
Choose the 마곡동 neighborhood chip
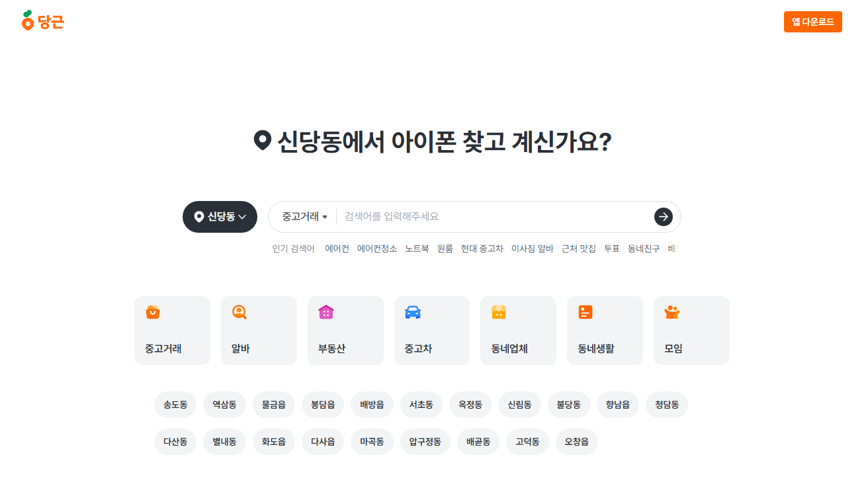(372, 442)
